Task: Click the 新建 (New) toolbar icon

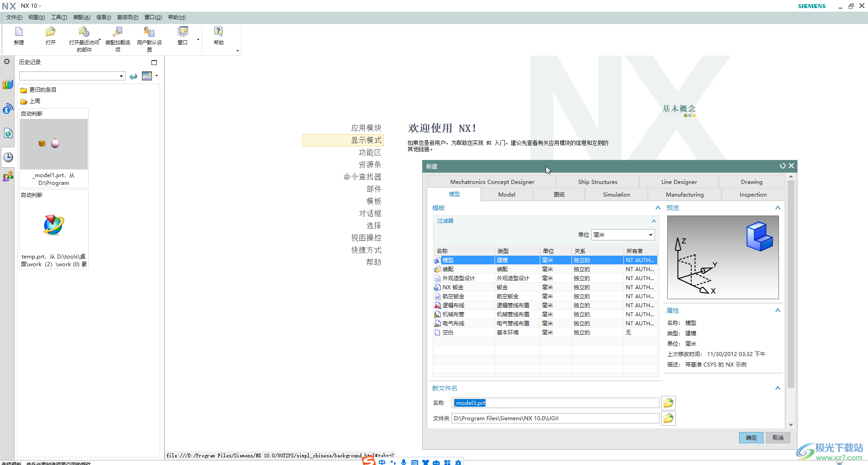Action: [x=19, y=32]
